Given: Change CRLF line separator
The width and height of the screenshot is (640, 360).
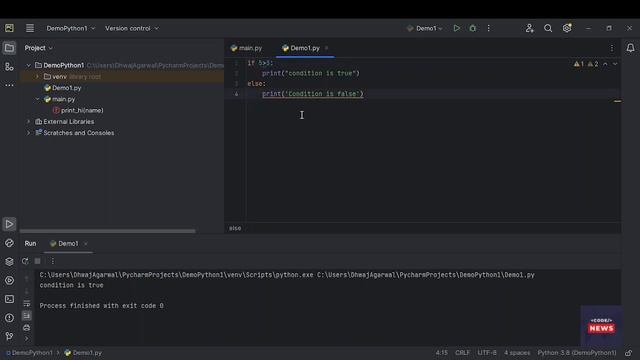Looking at the screenshot, I should click(462, 353).
